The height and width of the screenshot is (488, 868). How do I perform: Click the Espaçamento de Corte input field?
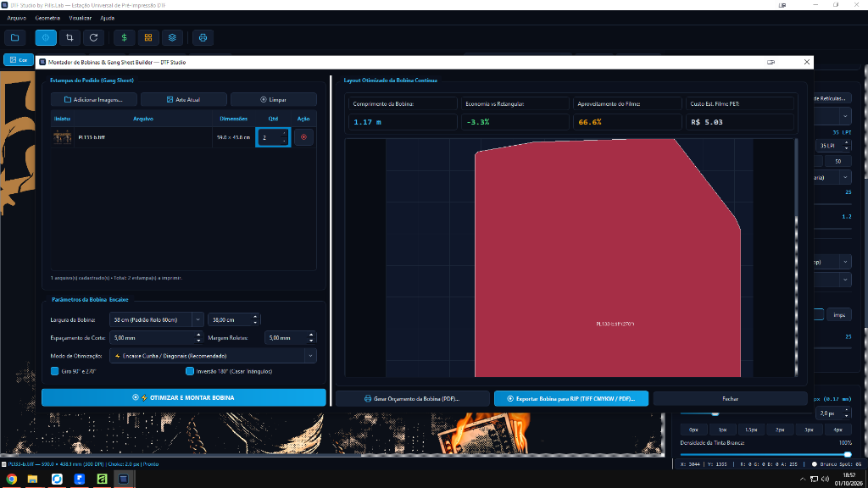(156, 337)
